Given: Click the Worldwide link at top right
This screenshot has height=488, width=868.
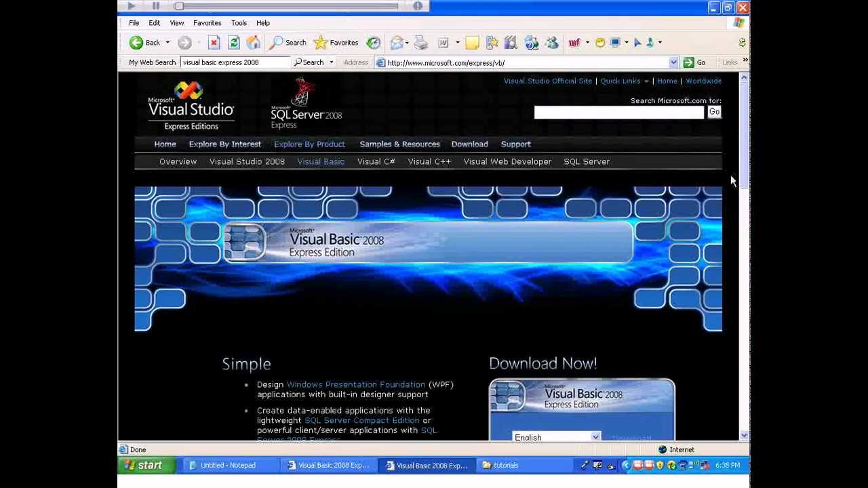Looking at the screenshot, I should tap(704, 81).
